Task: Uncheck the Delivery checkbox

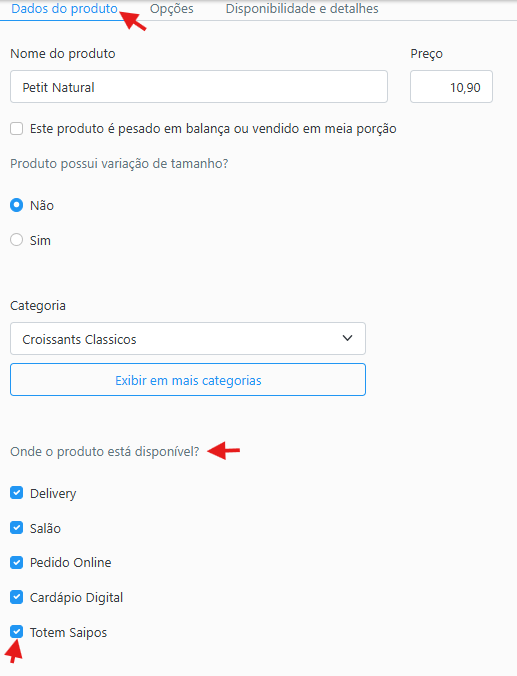Action: 16,492
